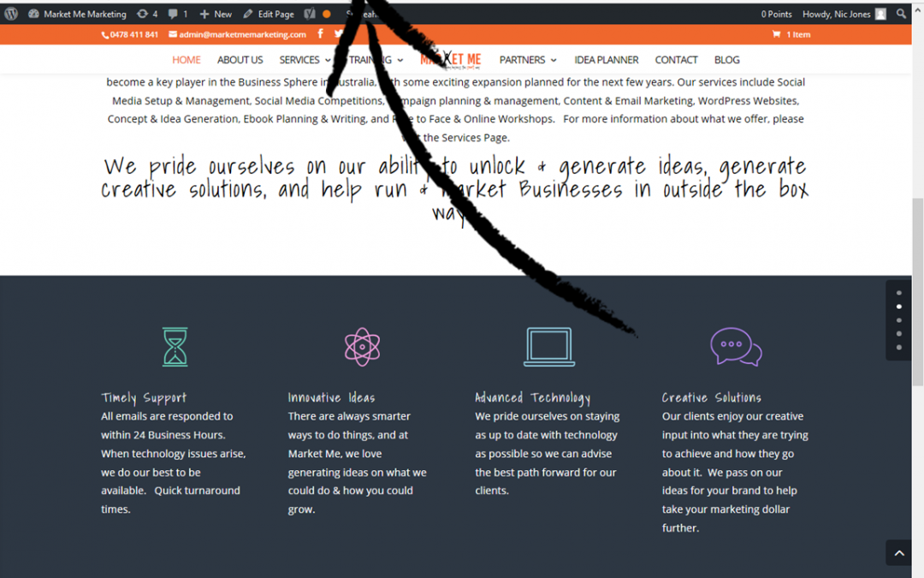Click the text 'WordPress Websites,'
Screen dimensions: 924x578
pyautogui.click(x=749, y=101)
